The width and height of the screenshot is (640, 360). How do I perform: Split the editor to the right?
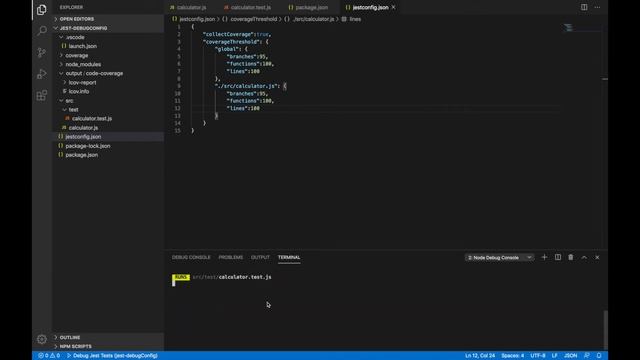coord(584,7)
